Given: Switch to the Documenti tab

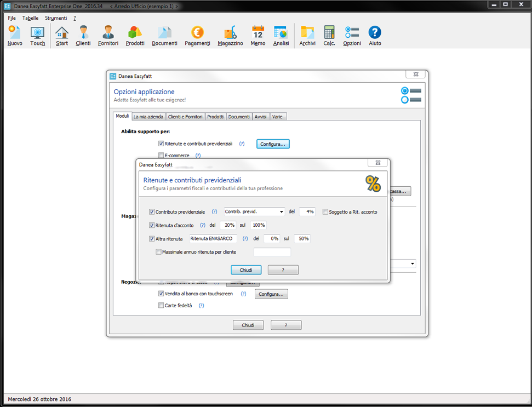Looking at the screenshot, I should (239, 117).
